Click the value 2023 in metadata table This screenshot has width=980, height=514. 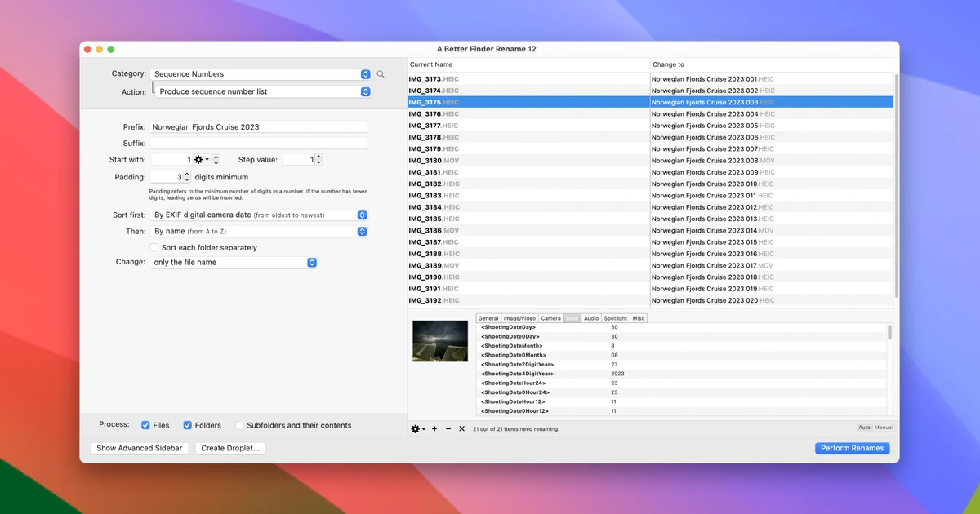click(x=617, y=374)
